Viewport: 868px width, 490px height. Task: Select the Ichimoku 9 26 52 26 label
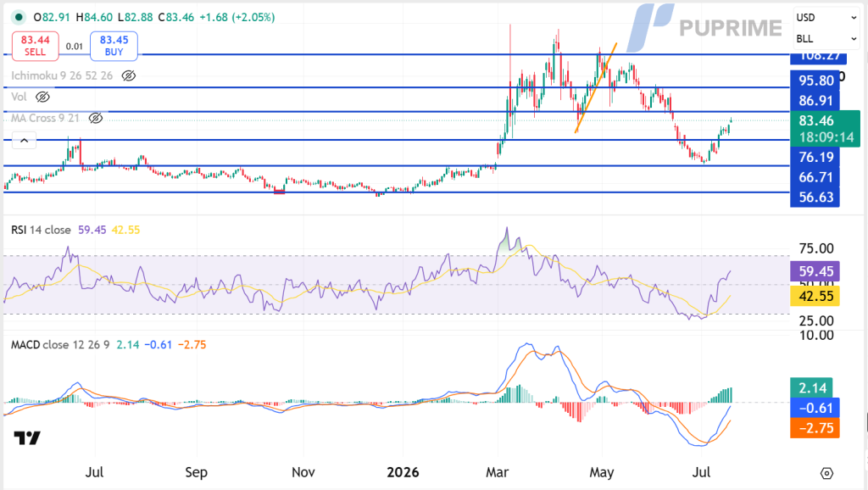coord(62,75)
